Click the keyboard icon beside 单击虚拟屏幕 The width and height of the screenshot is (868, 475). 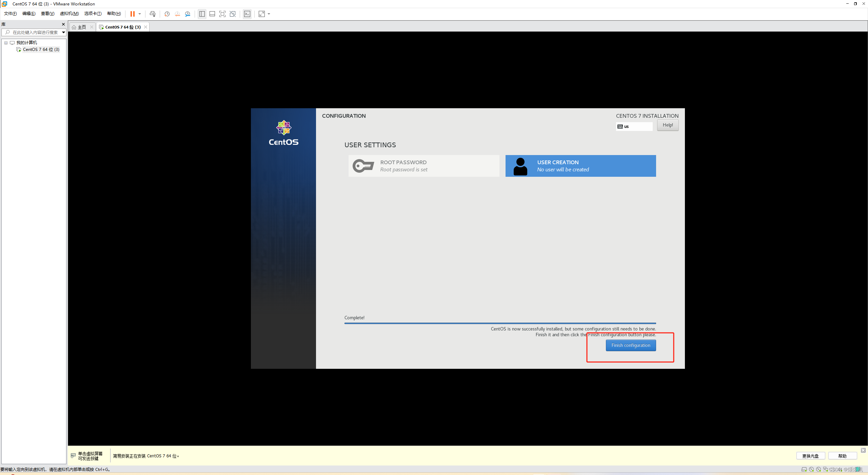(x=73, y=456)
